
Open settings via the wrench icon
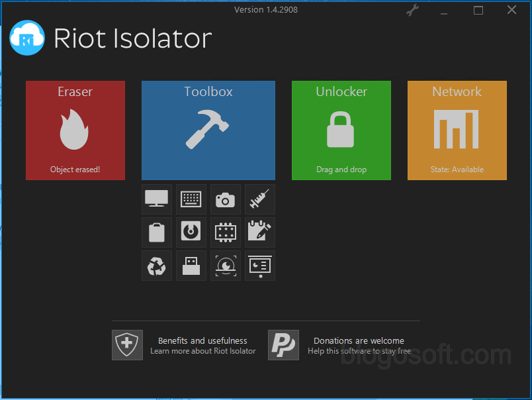click(x=412, y=11)
